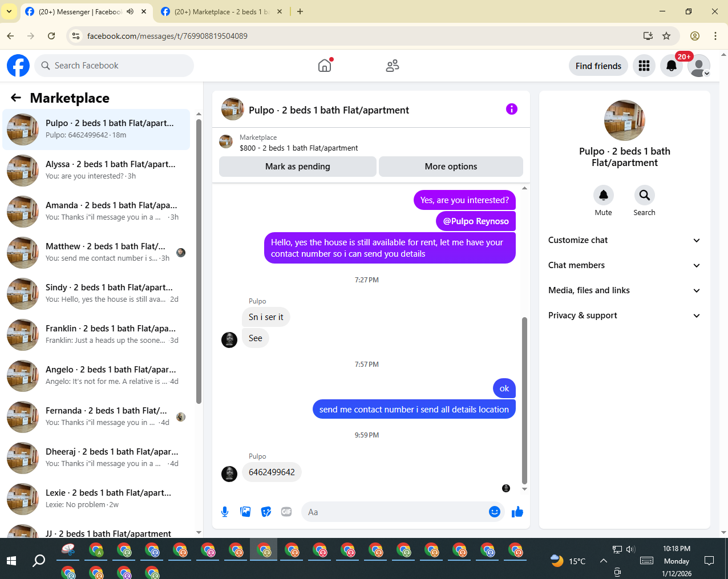Expand Customize chat section

tap(624, 240)
